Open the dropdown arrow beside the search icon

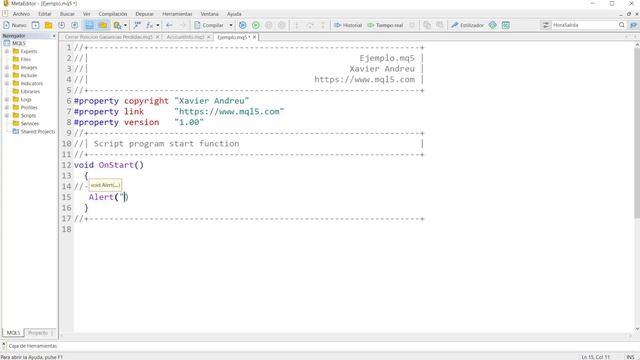(x=125, y=25)
